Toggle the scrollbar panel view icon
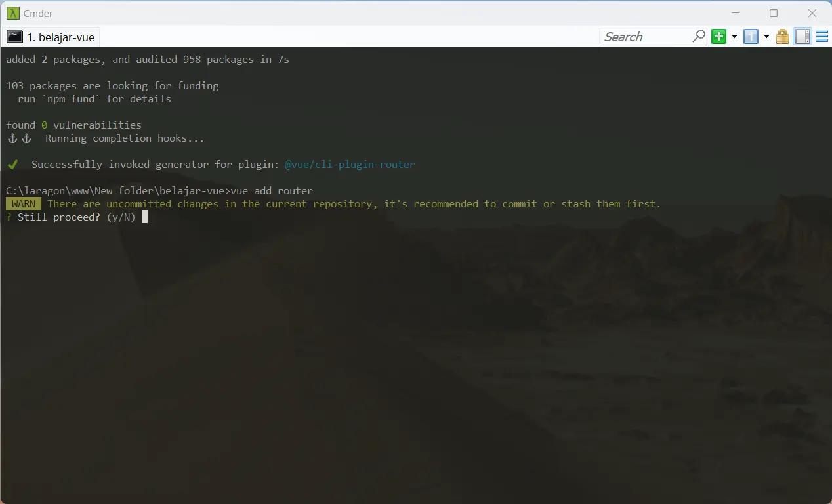Screen dimensions: 832x504 pyautogui.click(x=803, y=37)
